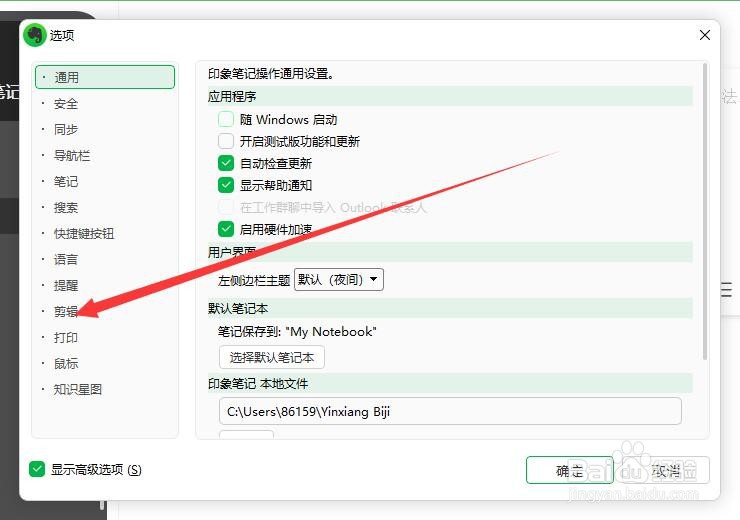
Task: Enable 随 Windows 启动 checkbox
Action: click(226, 119)
